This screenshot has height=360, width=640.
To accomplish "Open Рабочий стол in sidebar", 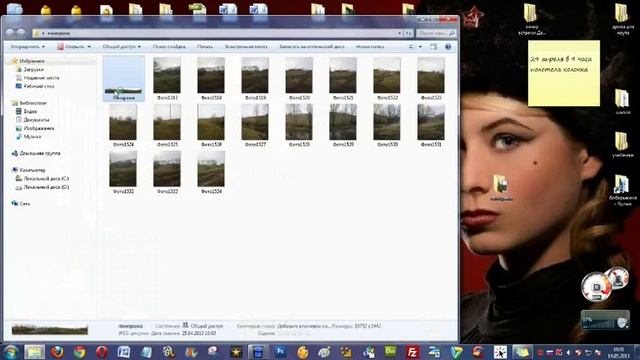I will (35, 86).
